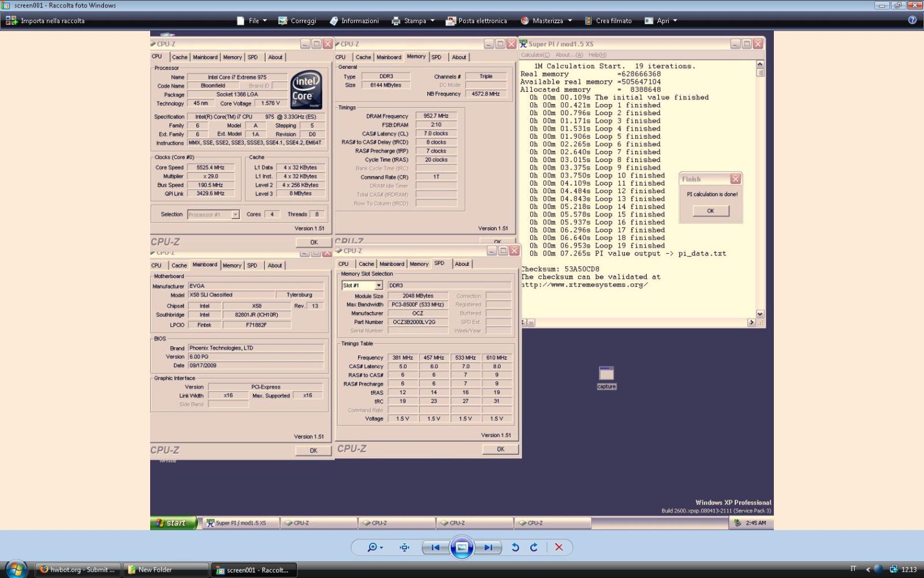Delete the photo with the red X
The image size is (924, 578).
pos(558,547)
